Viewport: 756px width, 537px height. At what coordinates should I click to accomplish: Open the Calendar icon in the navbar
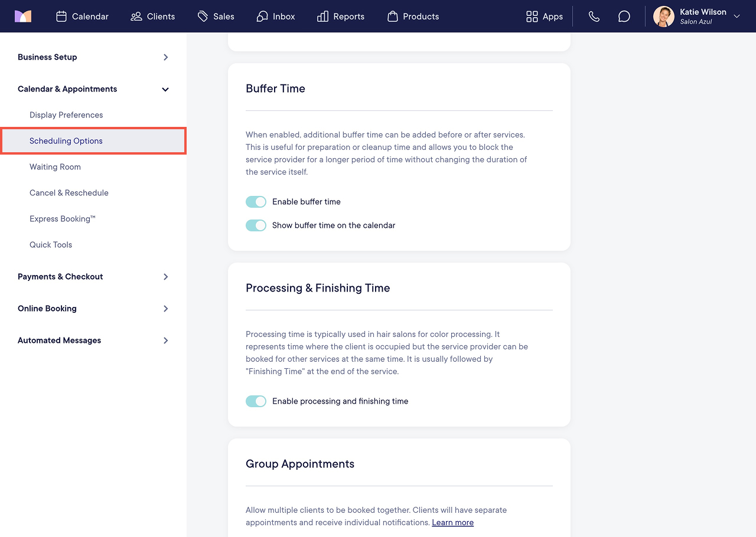[x=61, y=17]
